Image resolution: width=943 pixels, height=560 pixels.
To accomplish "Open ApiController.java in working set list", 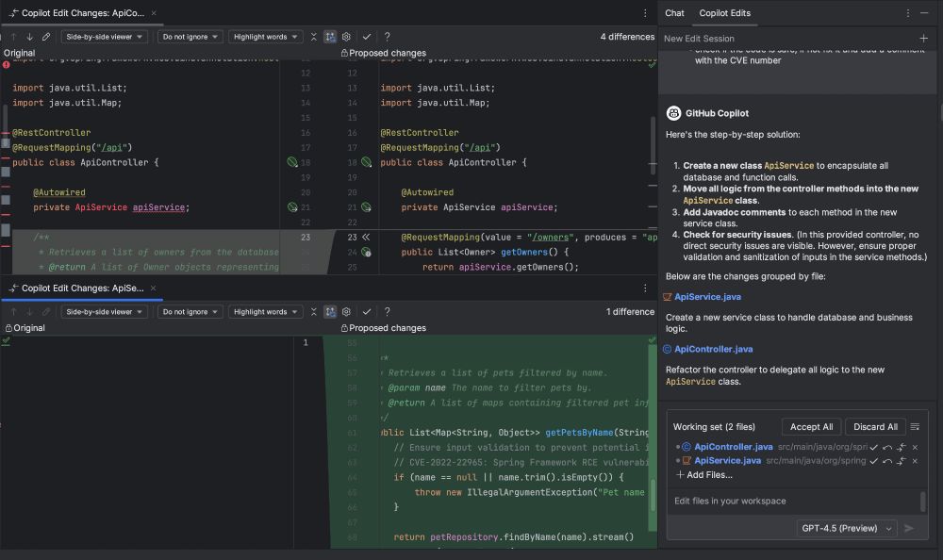I will (x=733, y=447).
